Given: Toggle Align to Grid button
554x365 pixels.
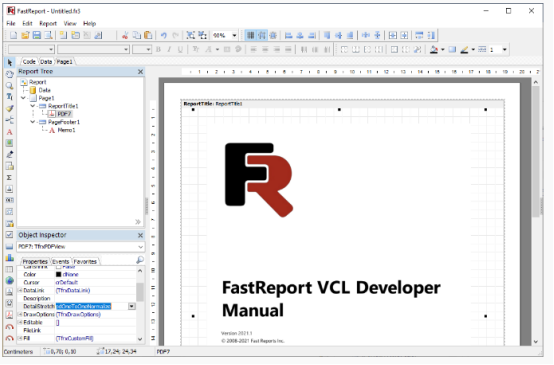Looking at the screenshot, I should coord(262,35).
